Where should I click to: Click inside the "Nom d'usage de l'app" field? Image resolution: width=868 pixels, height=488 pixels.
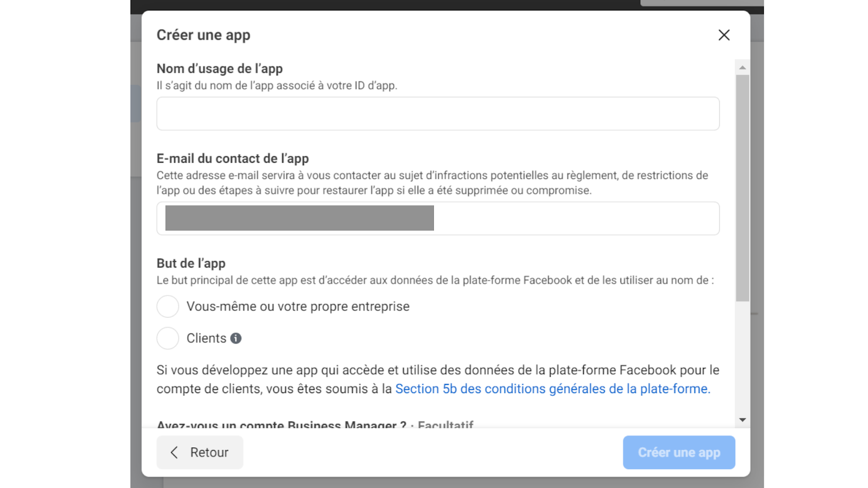point(437,113)
